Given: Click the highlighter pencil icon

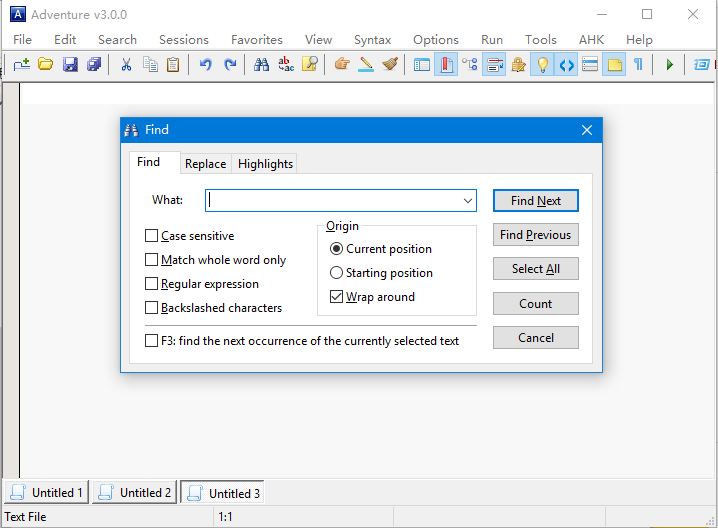Looking at the screenshot, I should [x=366, y=65].
